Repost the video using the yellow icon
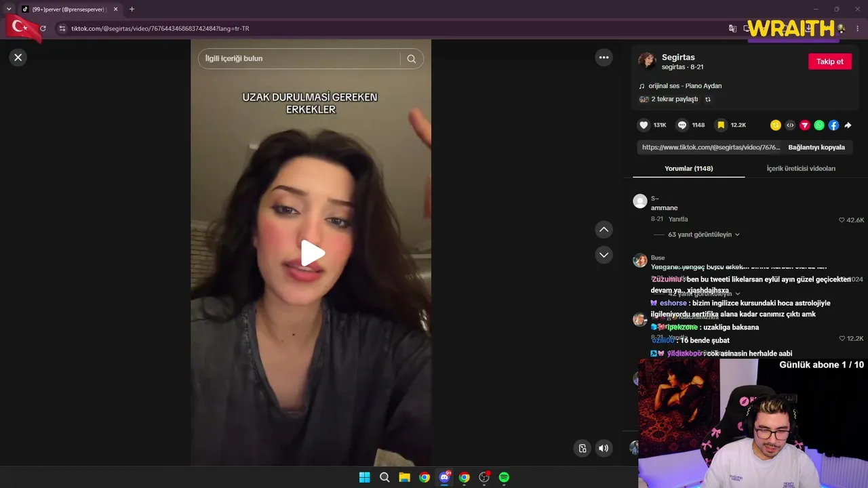This screenshot has height=488, width=868. click(x=776, y=125)
